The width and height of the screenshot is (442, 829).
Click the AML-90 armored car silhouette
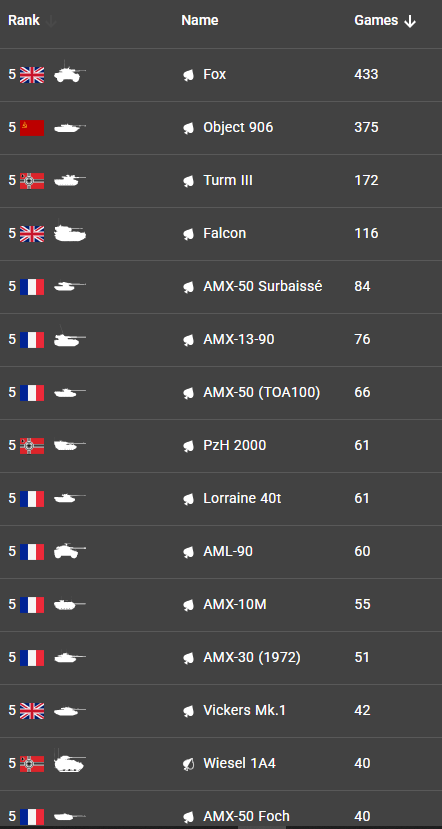click(x=69, y=550)
